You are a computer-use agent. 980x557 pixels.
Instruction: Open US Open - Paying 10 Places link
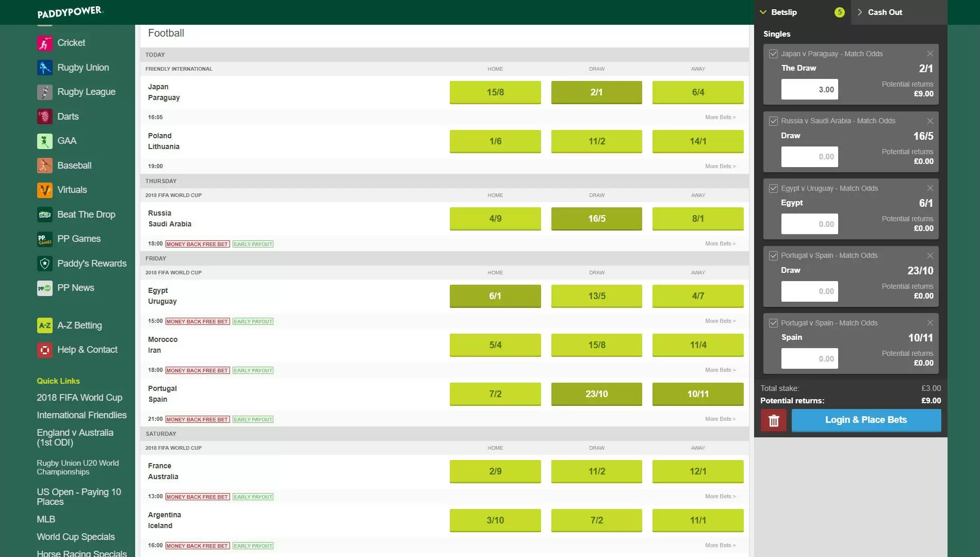[79, 497]
